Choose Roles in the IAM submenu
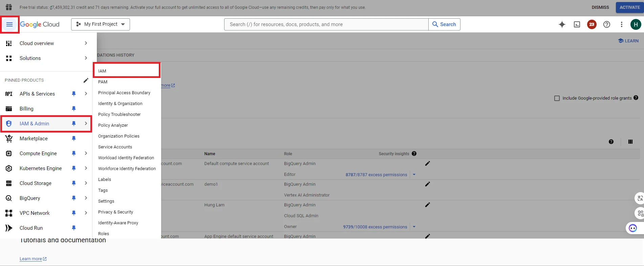Viewport: 644px width, 266px height. (x=104, y=234)
